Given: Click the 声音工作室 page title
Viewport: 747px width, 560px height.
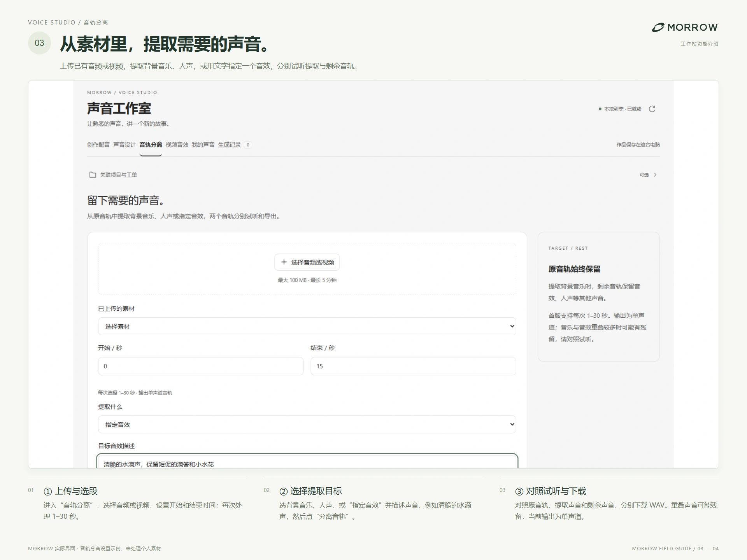Looking at the screenshot, I should click(119, 108).
